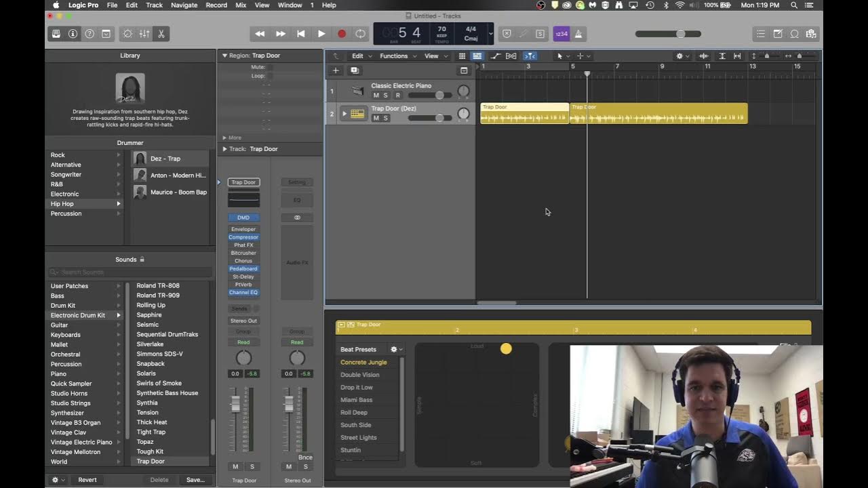Toggle the Flex show/hide button
The width and height of the screenshot is (868, 488).
click(511, 56)
